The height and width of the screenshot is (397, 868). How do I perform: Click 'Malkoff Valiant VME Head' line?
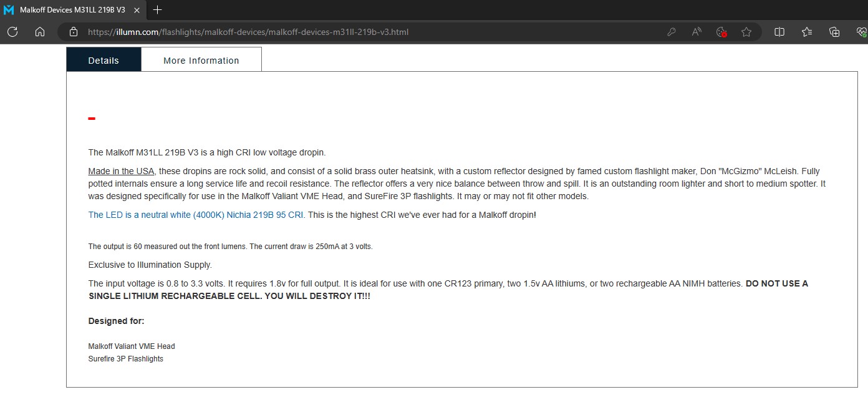132,346
